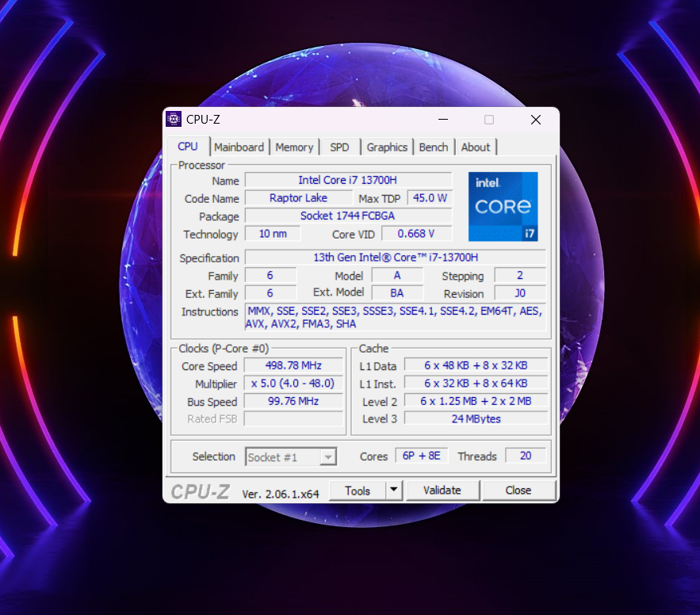
Task: Click the Bus Speed value 99.76 MHz
Action: (x=294, y=401)
